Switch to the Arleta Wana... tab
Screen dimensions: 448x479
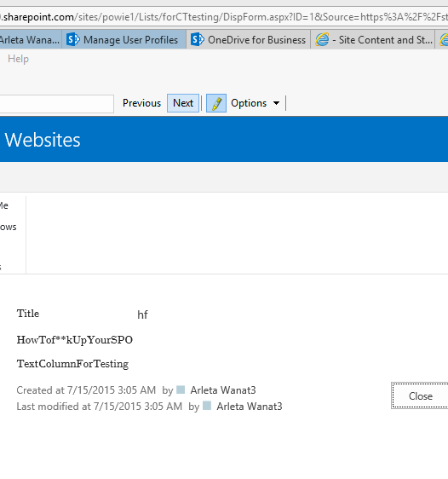click(x=31, y=40)
